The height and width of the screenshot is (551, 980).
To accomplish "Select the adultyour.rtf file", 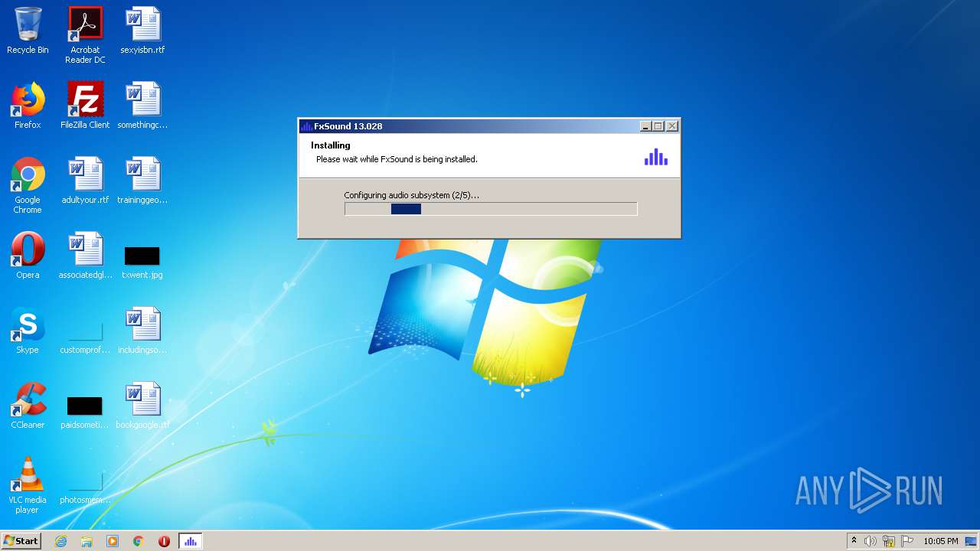I will coord(85,181).
